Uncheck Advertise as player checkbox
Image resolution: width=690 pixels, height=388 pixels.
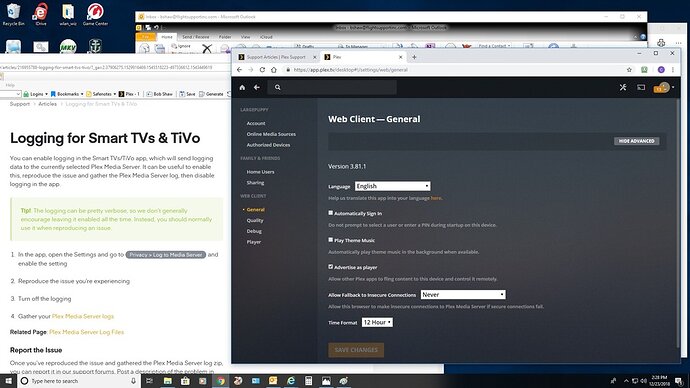pyautogui.click(x=330, y=267)
